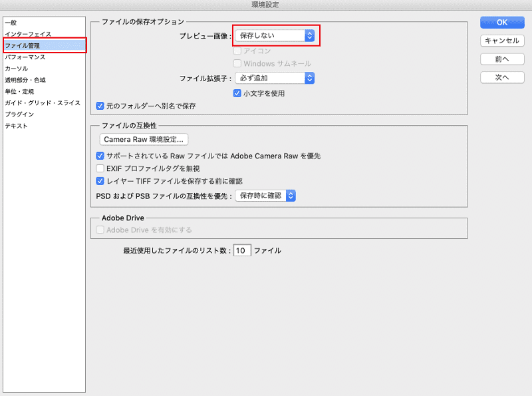Click the キャンセル button
This screenshot has height=396, width=532.
(502, 41)
